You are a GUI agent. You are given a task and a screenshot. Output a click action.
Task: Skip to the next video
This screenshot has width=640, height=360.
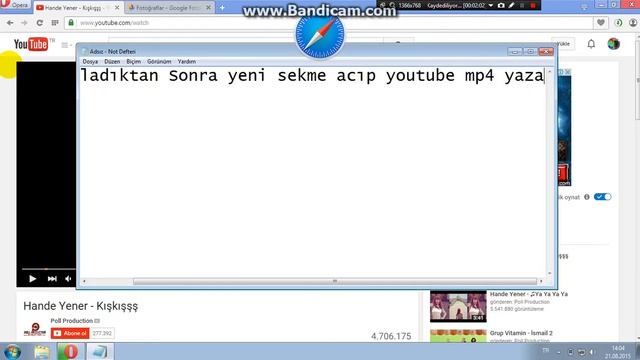click(x=52, y=279)
